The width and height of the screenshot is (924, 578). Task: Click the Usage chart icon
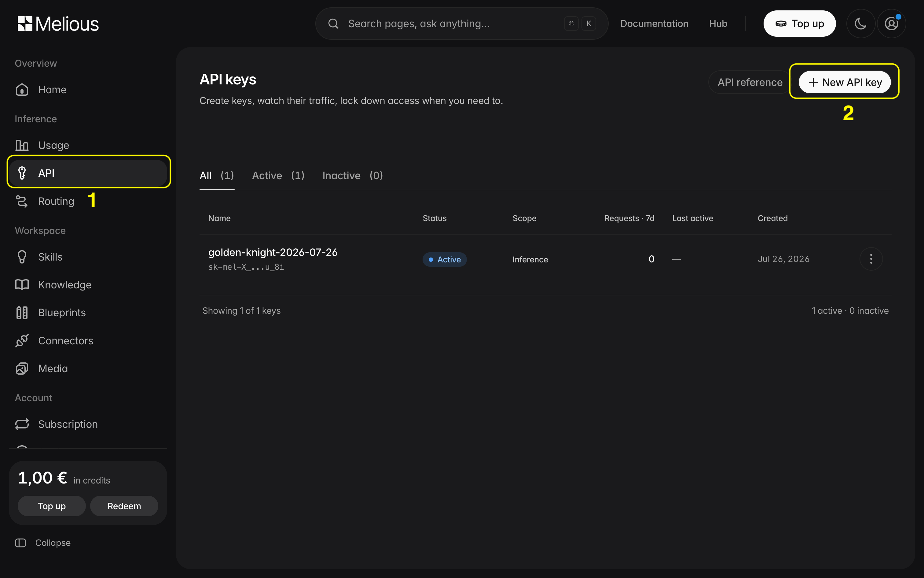(22, 145)
